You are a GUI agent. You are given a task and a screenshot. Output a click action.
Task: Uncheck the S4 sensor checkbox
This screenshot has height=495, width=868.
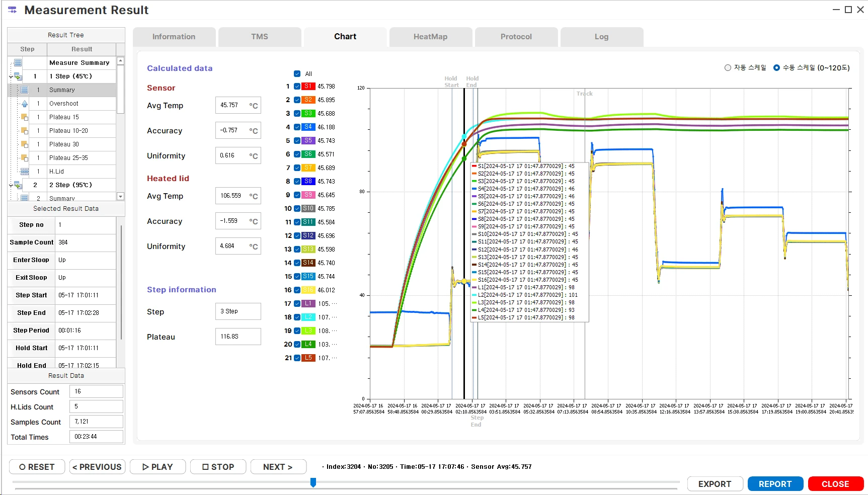[297, 127]
